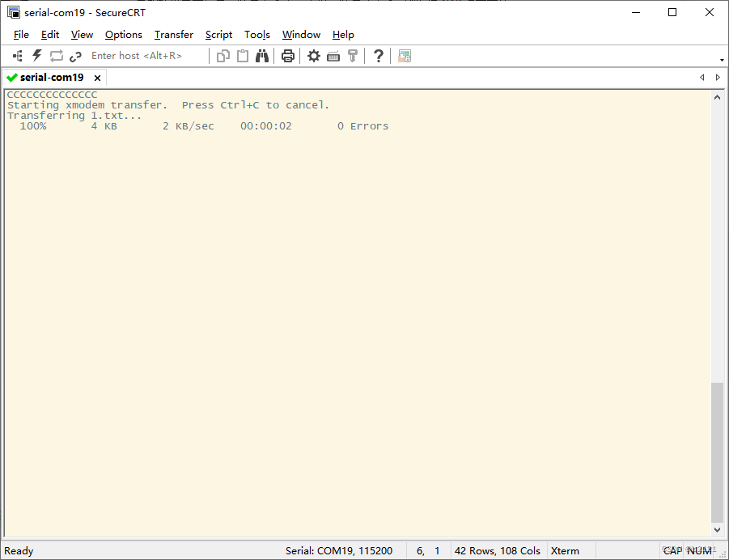Open the Transfer menu

(x=174, y=35)
